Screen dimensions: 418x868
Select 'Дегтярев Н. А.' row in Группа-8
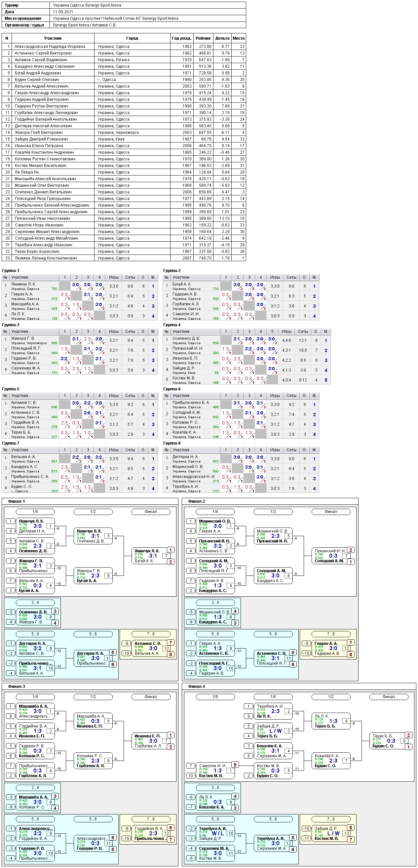tap(241, 459)
